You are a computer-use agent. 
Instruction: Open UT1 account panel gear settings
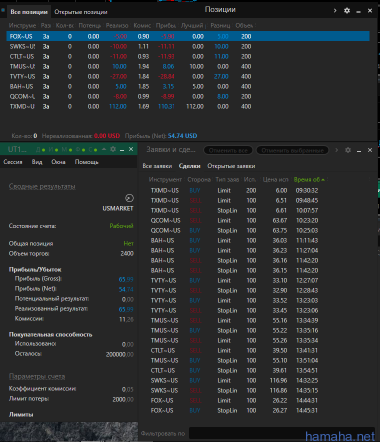pyautogui.click(x=113, y=149)
